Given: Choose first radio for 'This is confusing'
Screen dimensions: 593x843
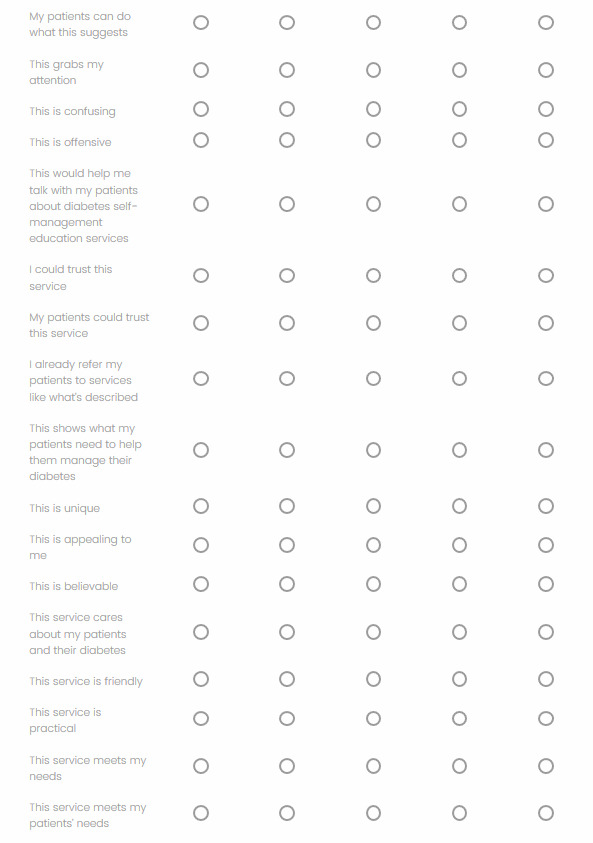Looking at the screenshot, I should point(201,109).
